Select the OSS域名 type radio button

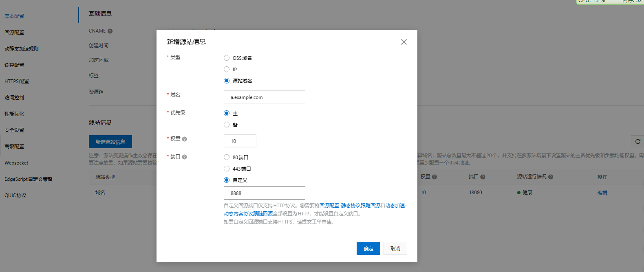pyautogui.click(x=227, y=58)
